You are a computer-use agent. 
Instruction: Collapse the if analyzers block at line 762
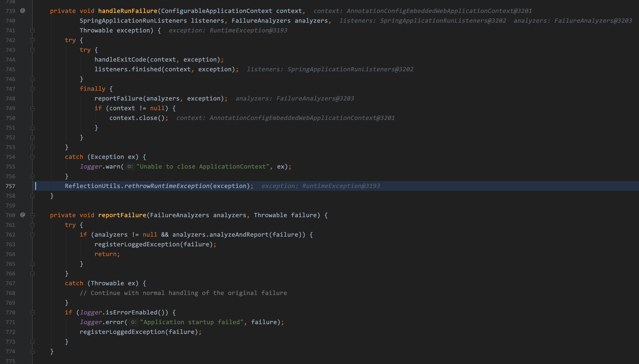32,235
